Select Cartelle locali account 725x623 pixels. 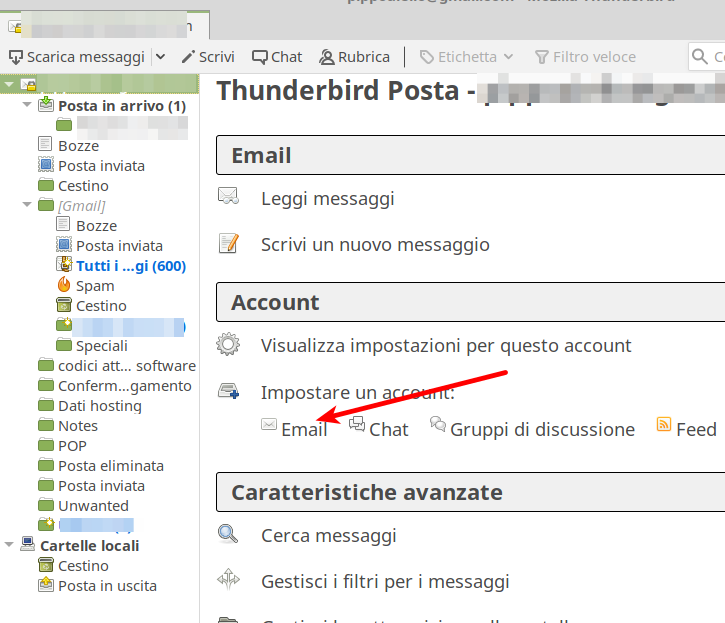point(90,546)
